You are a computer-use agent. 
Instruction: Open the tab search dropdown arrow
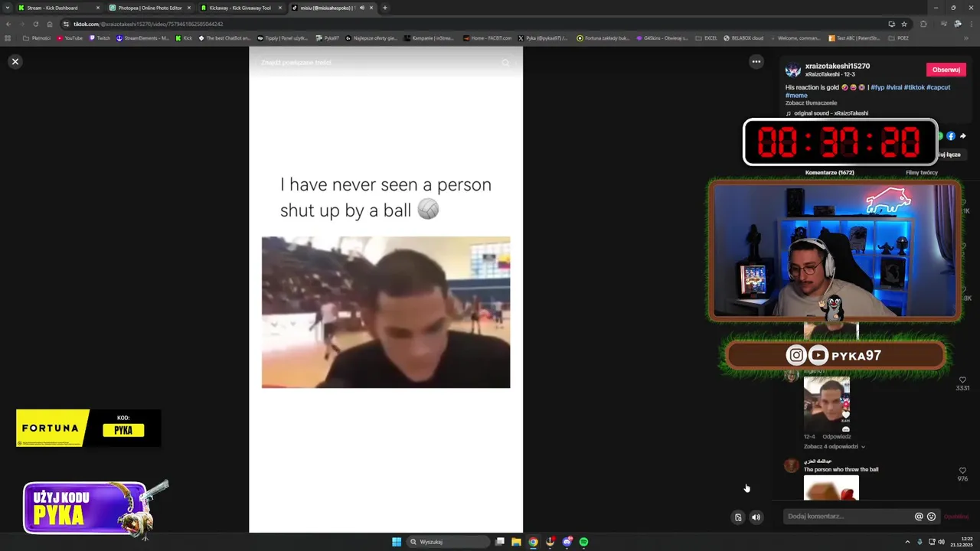(x=8, y=8)
